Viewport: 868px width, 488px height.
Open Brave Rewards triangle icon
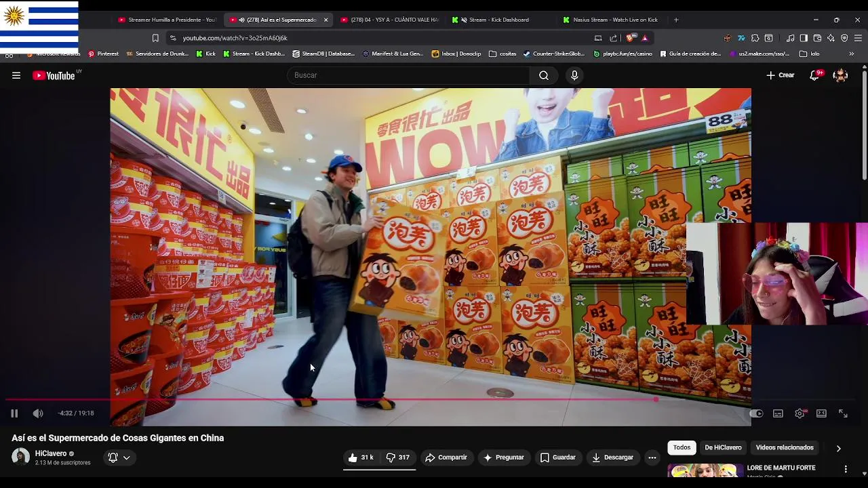[645, 38]
